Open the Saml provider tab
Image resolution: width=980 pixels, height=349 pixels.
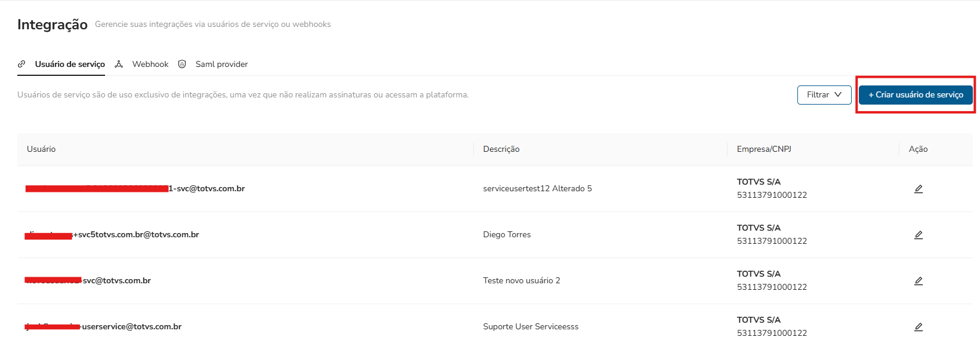click(x=221, y=64)
